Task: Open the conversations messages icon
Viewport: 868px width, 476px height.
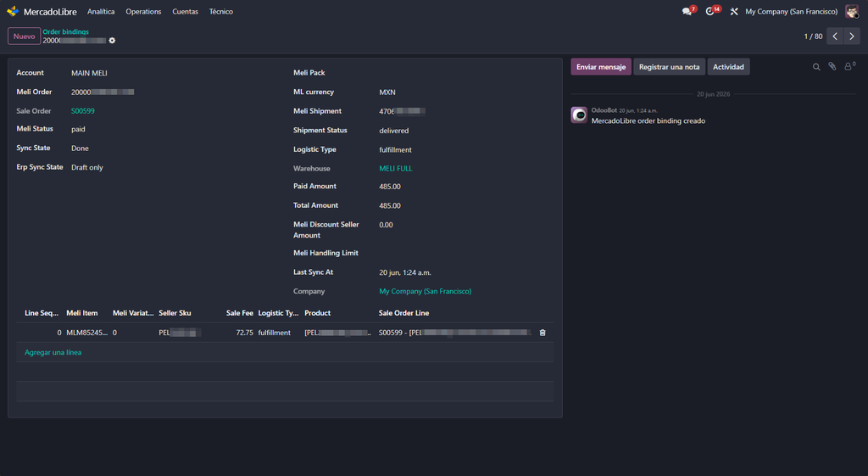Action: coord(687,12)
